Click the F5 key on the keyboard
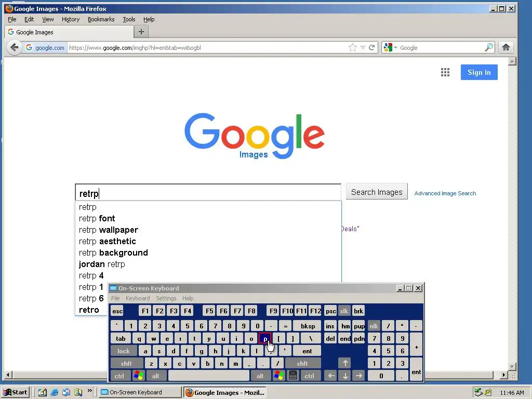The image size is (532, 399). tap(209, 311)
